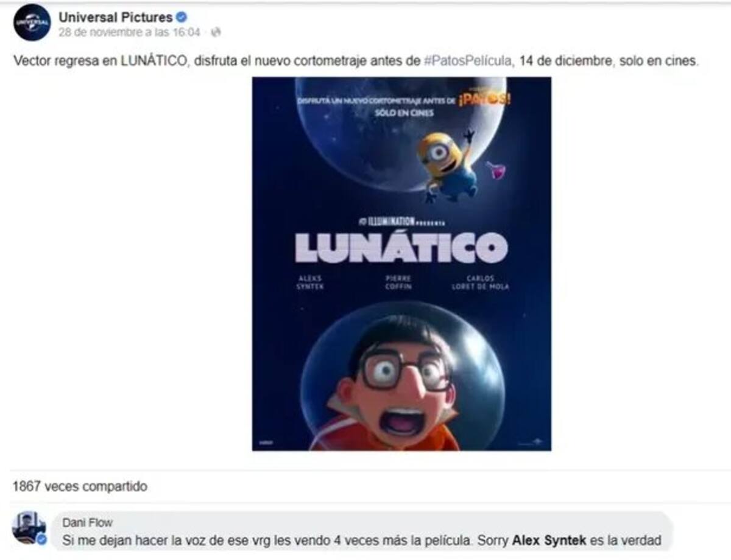The height and width of the screenshot is (560, 731).
Task: Click the Illumination presenta logo on poster
Action: tap(401, 222)
